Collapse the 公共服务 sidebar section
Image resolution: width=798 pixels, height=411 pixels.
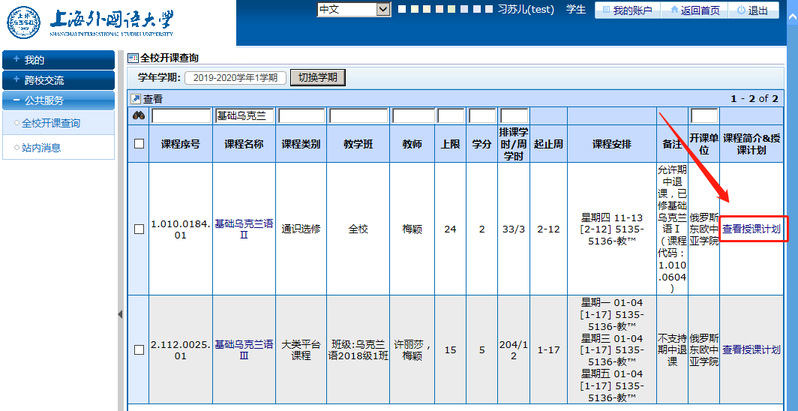(58, 100)
